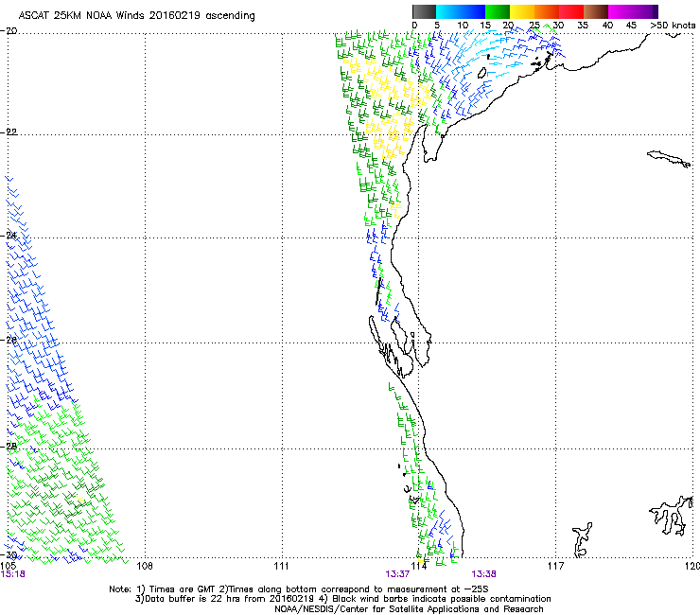700x615 pixels.
Task: Click the island outline at the right edge near -22
Action: click(x=669, y=159)
